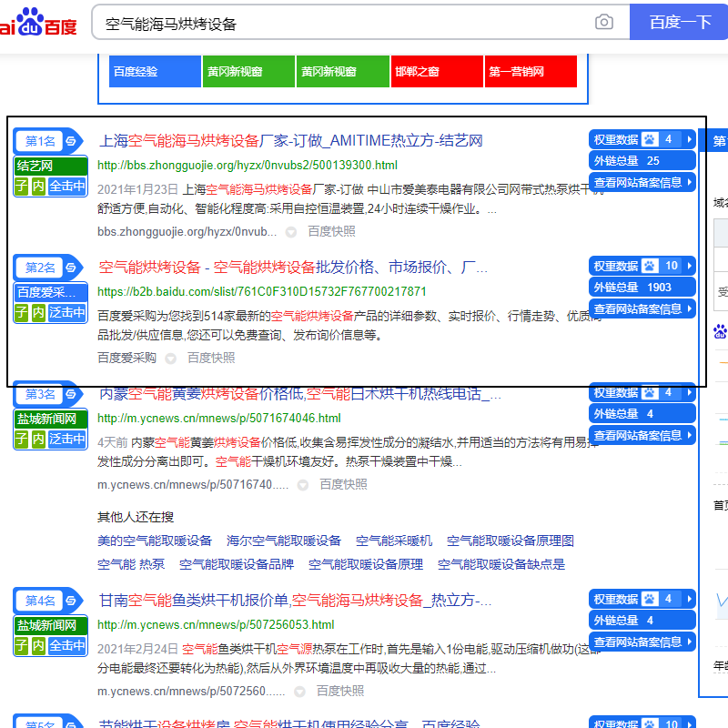Select the red 邯郸之窗 tile
This screenshot has width=728, height=728.
(437, 72)
